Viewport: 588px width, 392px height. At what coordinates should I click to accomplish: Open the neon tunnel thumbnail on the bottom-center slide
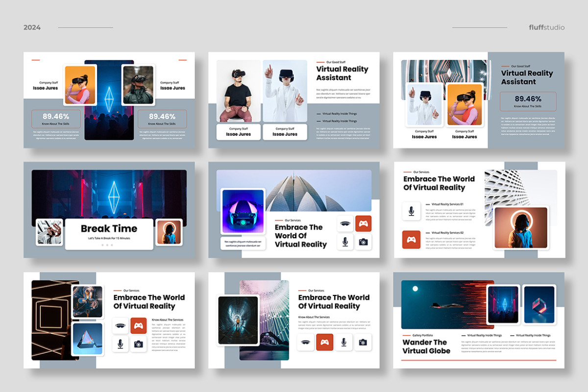(x=239, y=321)
